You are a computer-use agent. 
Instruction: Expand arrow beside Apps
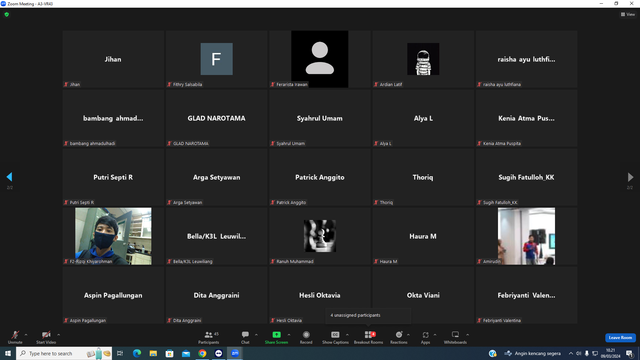(435, 335)
